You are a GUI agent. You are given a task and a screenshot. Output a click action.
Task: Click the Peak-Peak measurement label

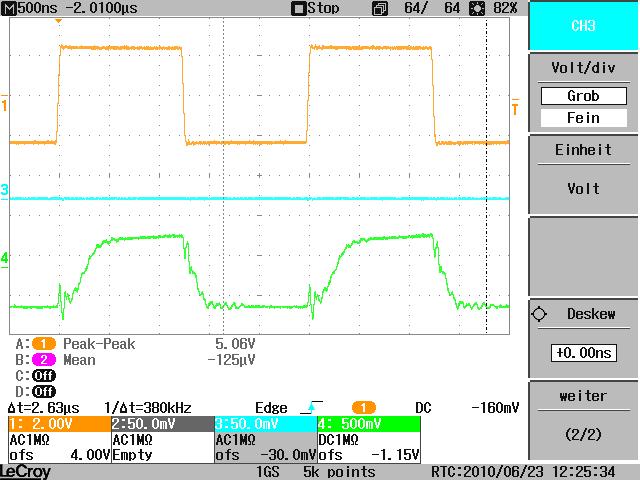(x=99, y=344)
